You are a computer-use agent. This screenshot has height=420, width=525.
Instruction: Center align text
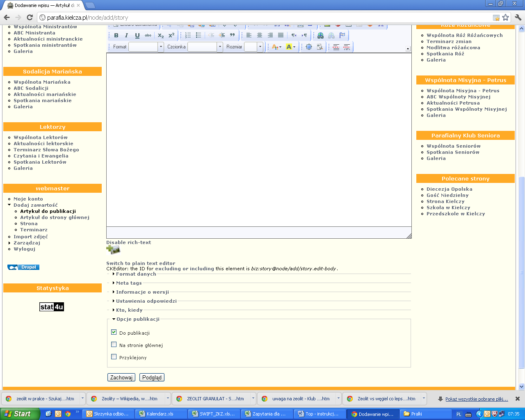[260, 35]
